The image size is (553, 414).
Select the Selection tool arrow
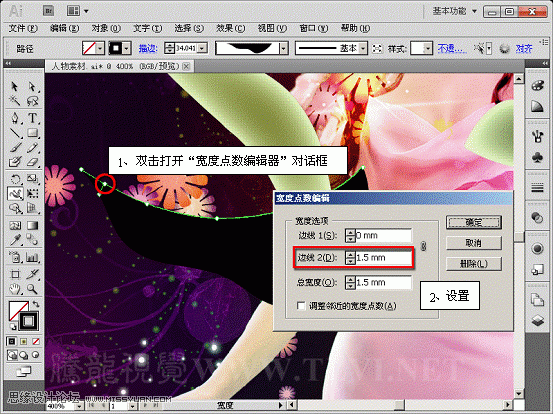click(14, 86)
